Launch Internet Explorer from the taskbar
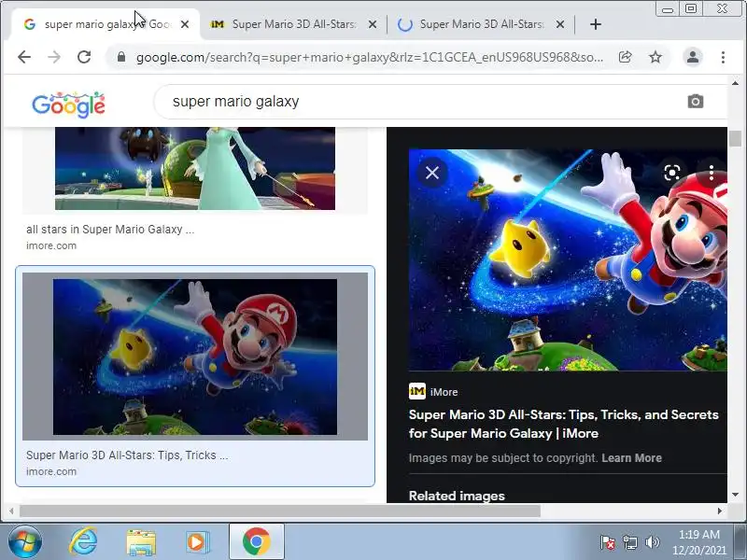This screenshot has width=747, height=560. tap(83, 542)
